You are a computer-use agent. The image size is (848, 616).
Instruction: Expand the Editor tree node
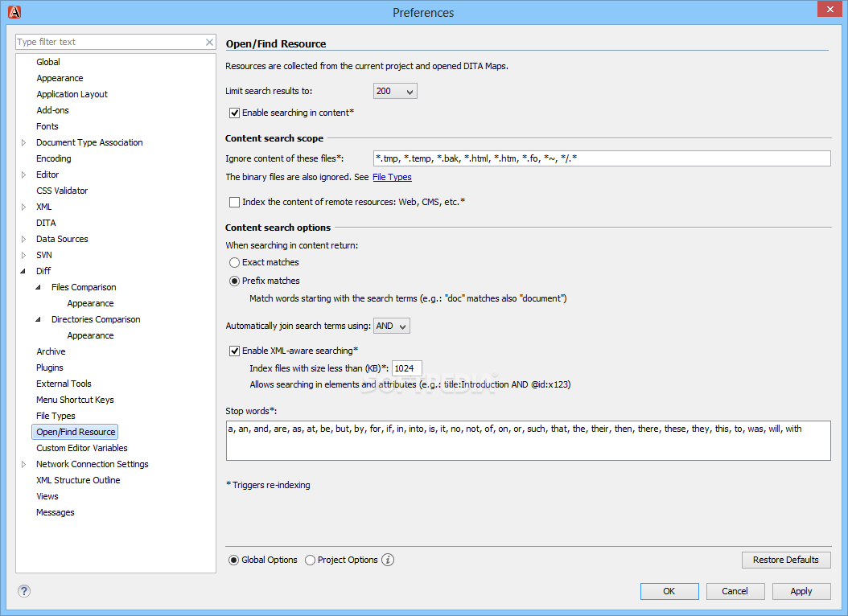(x=24, y=175)
